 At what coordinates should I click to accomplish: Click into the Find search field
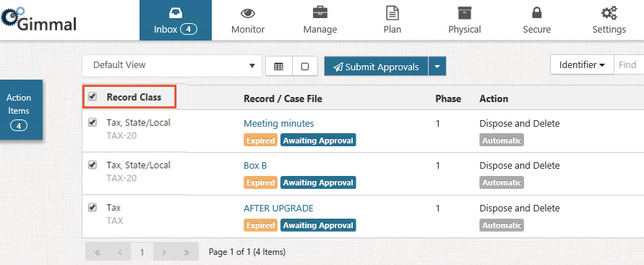pos(629,65)
